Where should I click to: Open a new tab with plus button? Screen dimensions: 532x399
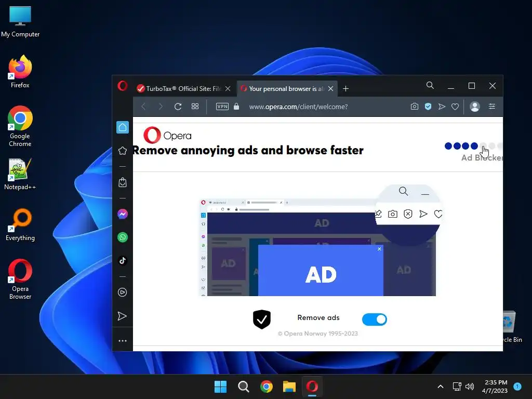pos(345,88)
